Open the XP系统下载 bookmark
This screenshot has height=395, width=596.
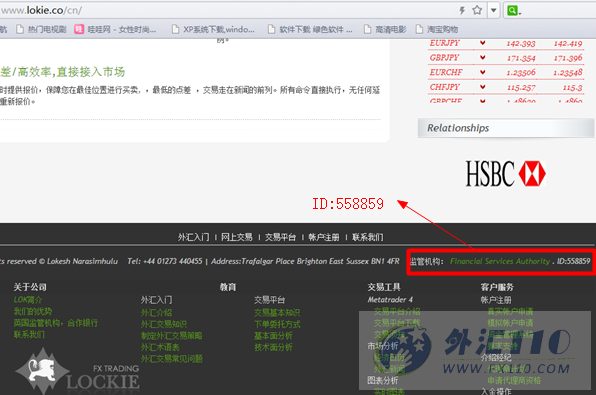tap(213, 29)
